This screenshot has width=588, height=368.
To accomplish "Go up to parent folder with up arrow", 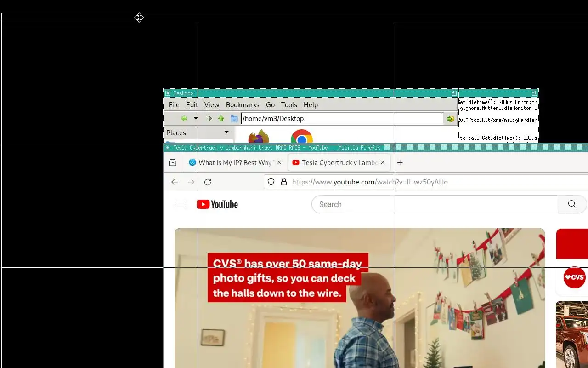I will (x=221, y=119).
